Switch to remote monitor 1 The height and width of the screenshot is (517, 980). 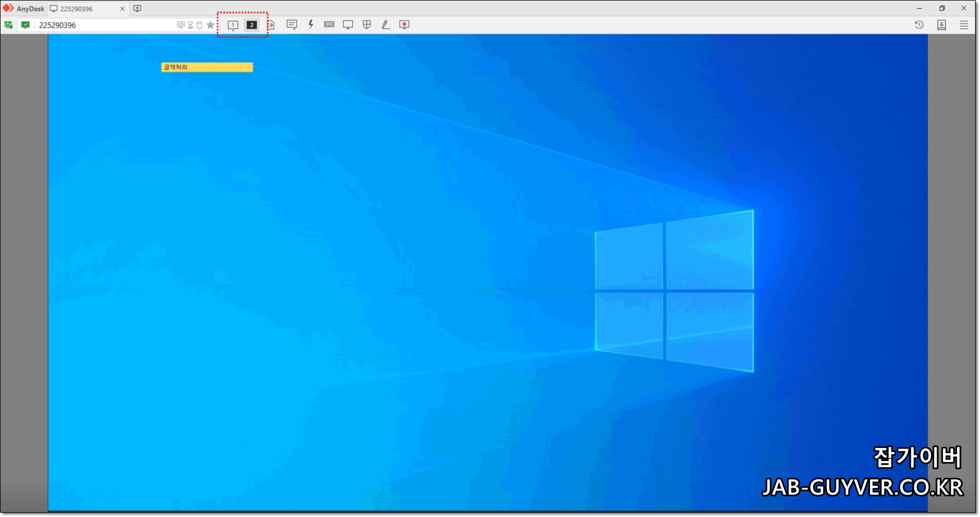click(x=233, y=25)
